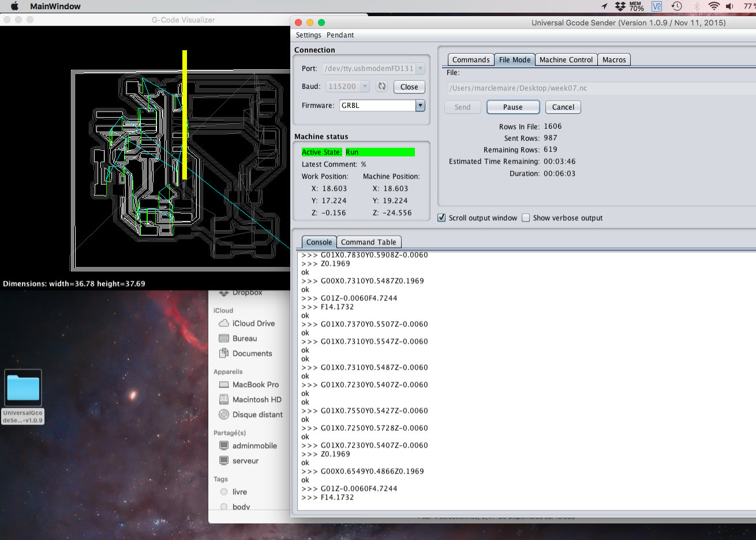Open Bureau in Finder sidebar
Viewport: 756px width, 540px height.
[x=238, y=338]
